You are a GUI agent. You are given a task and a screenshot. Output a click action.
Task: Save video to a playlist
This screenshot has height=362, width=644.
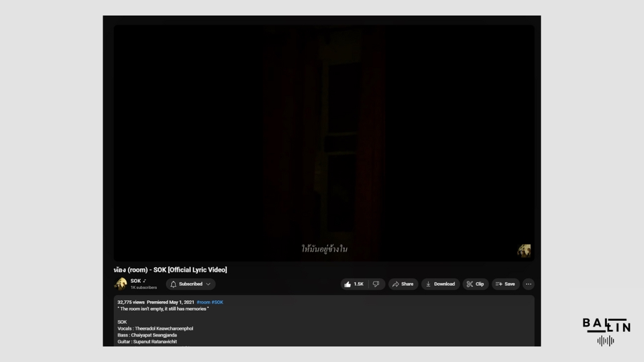[x=506, y=284]
